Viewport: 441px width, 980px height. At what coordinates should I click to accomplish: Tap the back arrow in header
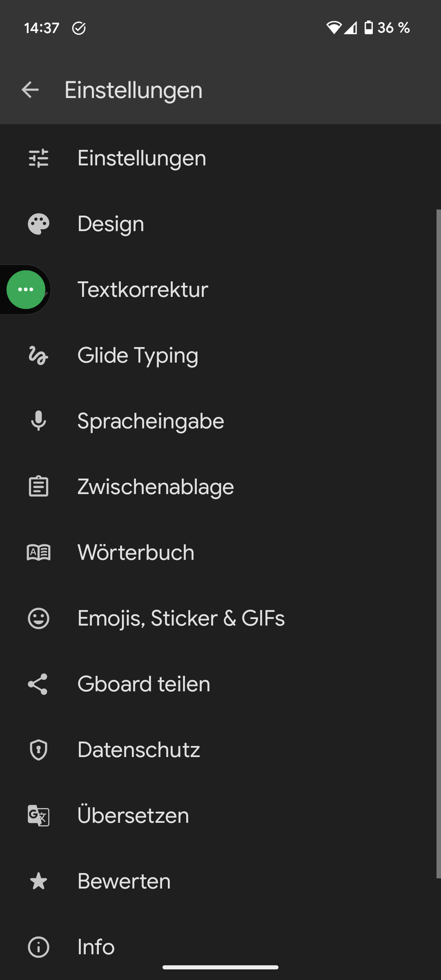[x=30, y=90]
